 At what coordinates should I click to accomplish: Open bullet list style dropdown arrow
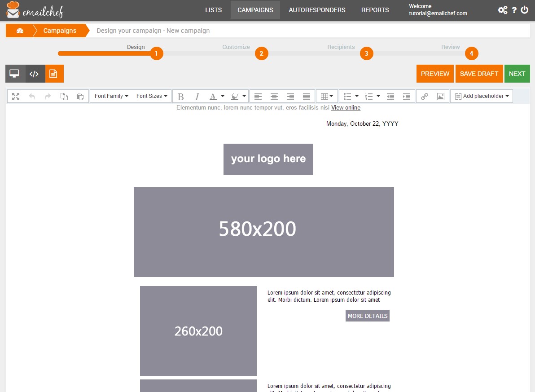(357, 96)
